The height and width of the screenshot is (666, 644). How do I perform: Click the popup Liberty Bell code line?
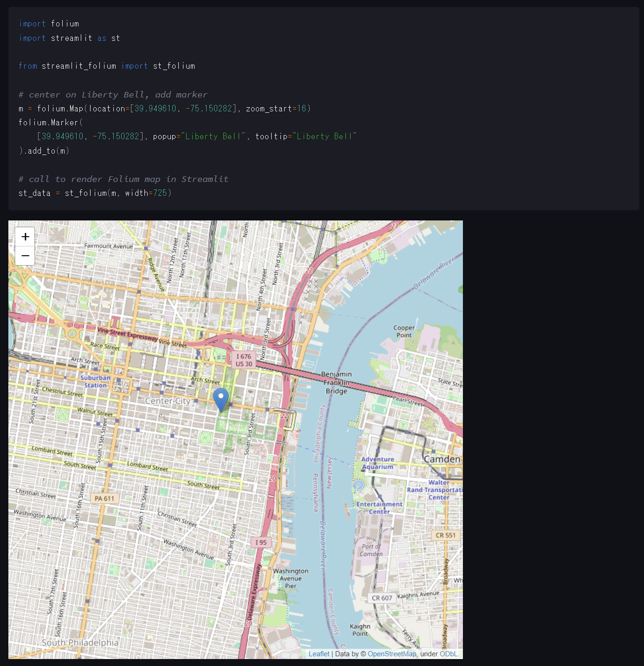point(197,136)
